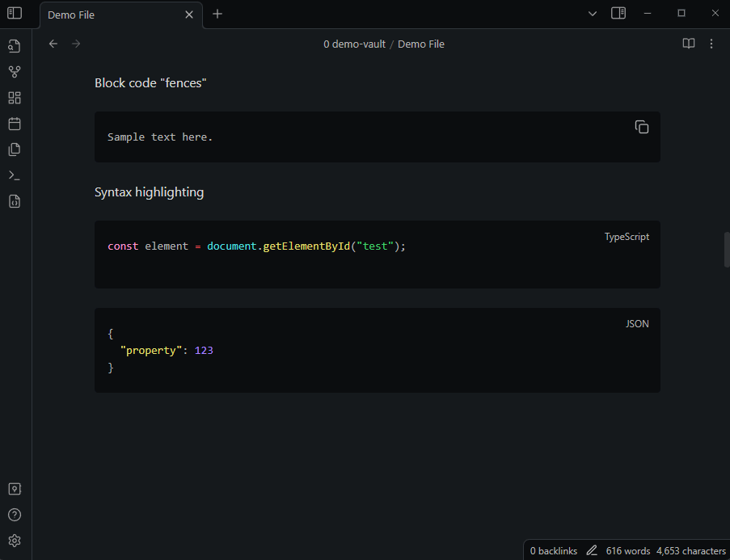Screen dimensions: 730x560
Task: Open Obsidian settings gear
Action: (15, 541)
